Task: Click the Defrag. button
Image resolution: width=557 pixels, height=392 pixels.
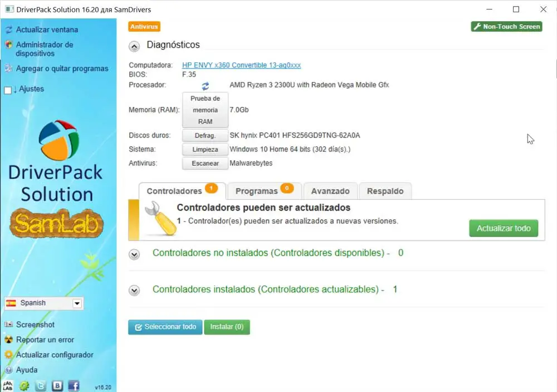Action: 206,136
